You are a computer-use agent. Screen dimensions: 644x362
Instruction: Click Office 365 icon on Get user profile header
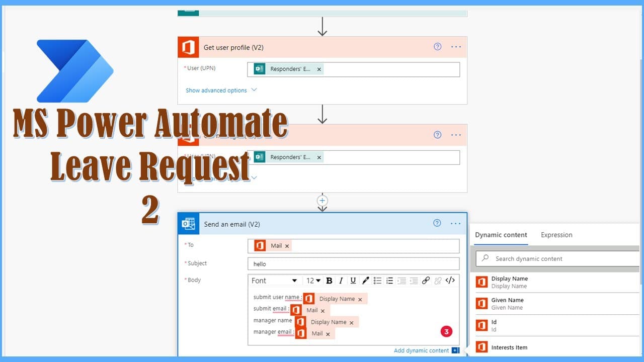click(x=188, y=47)
